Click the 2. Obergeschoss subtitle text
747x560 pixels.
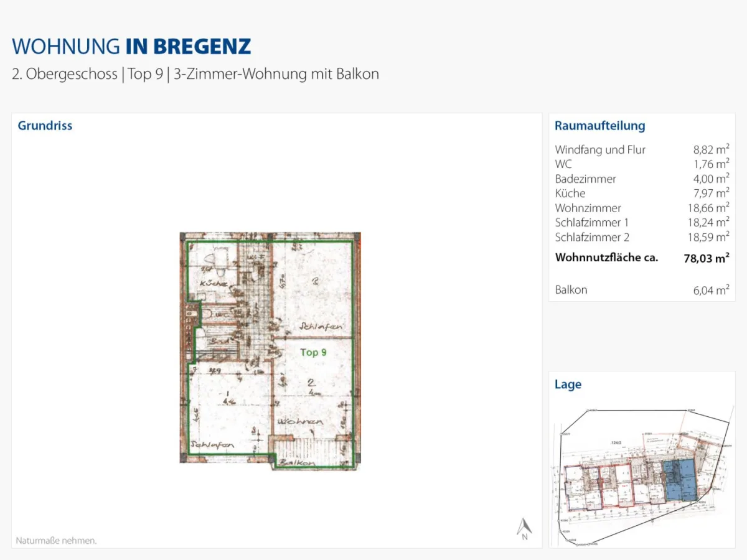click(x=65, y=74)
